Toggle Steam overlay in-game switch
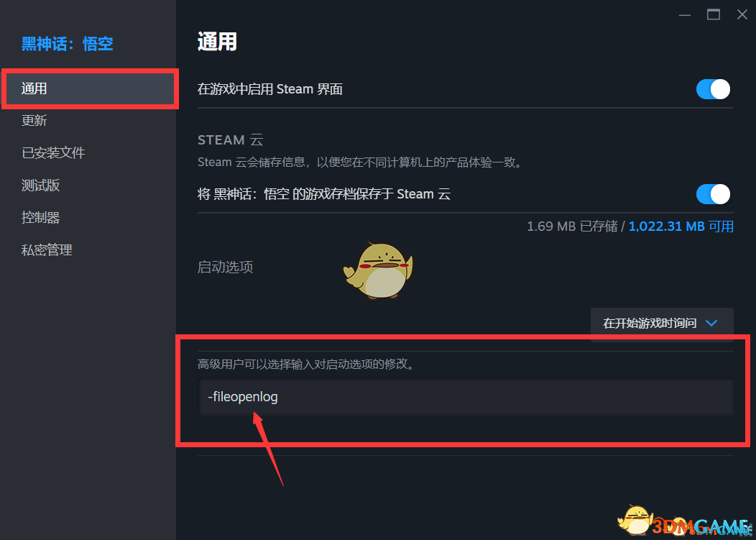The image size is (756, 540). pyautogui.click(x=713, y=89)
